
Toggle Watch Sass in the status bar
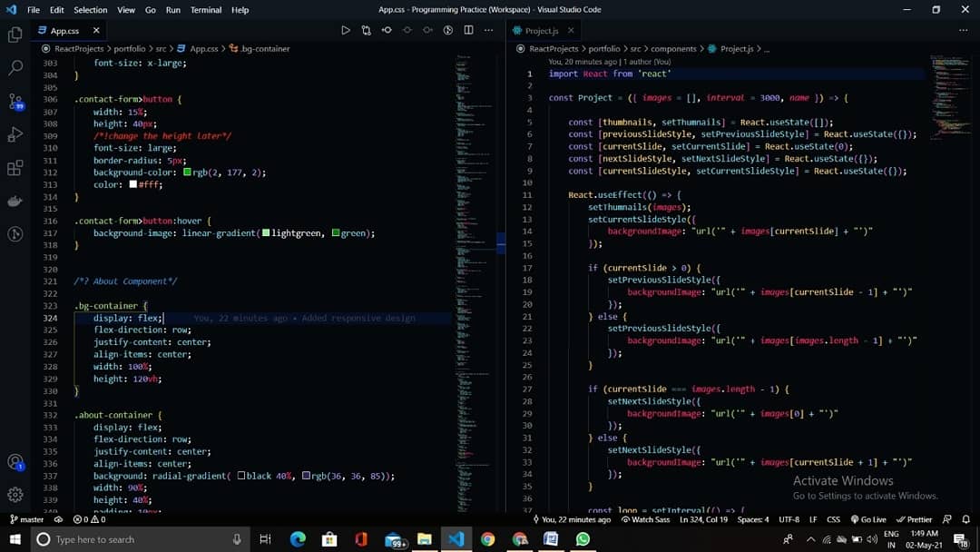[646, 519]
